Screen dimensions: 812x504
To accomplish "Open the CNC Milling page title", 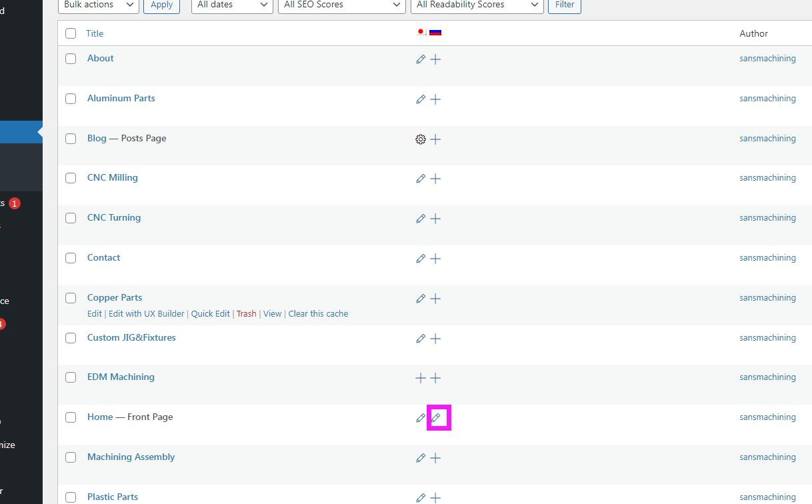I will [x=113, y=177].
